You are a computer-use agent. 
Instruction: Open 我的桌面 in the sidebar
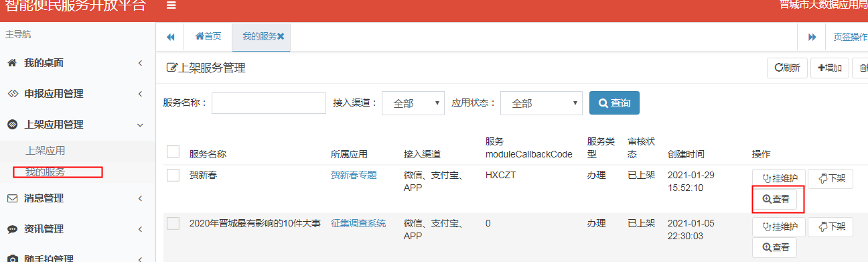78,63
